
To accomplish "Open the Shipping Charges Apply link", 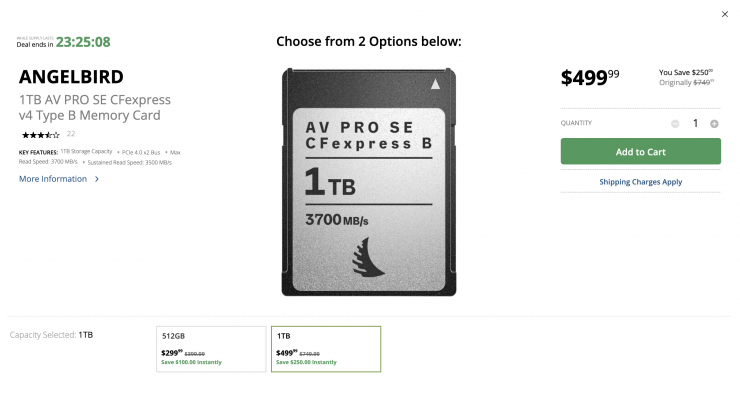I will pyautogui.click(x=640, y=182).
